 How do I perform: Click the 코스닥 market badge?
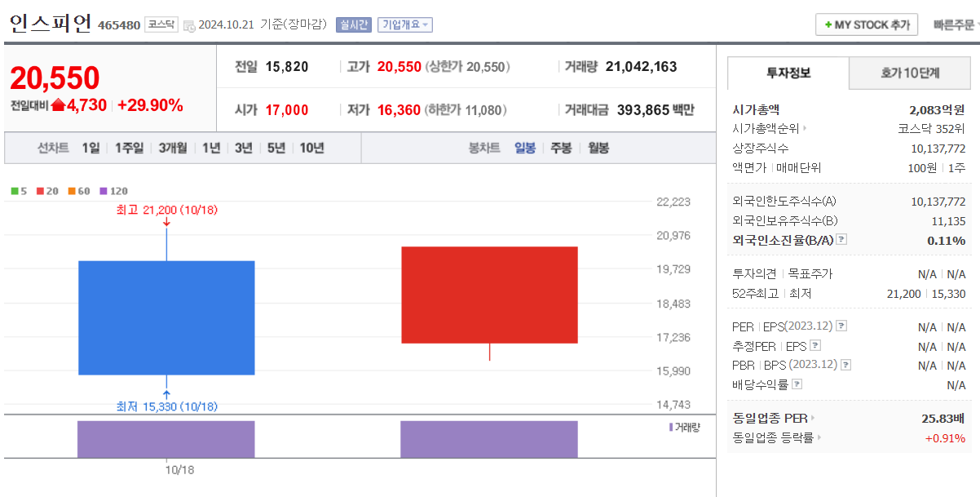161,24
